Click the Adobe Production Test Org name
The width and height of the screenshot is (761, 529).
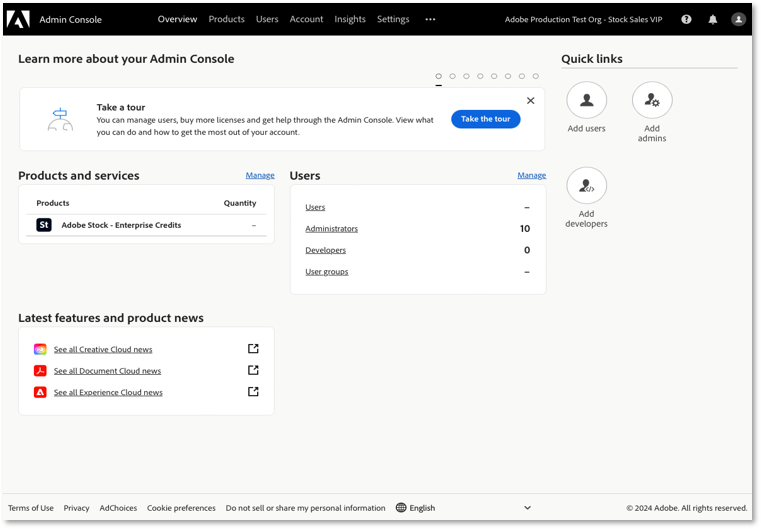pyautogui.click(x=583, y=19)
